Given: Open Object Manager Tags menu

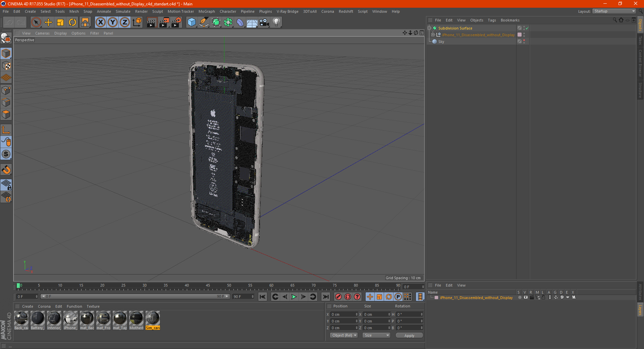Looking at the screenshot, I should [x=492, y=20].
